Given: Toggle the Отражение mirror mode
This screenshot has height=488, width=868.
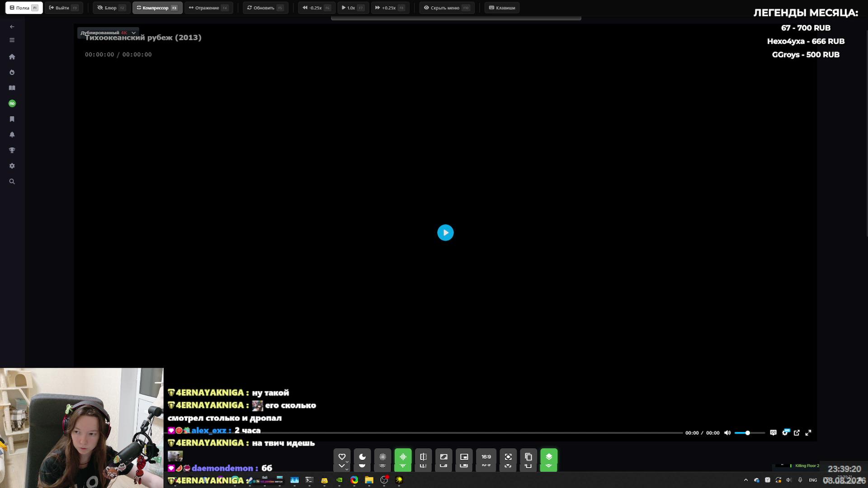Looking at the screenshot, I should [209, 8].
